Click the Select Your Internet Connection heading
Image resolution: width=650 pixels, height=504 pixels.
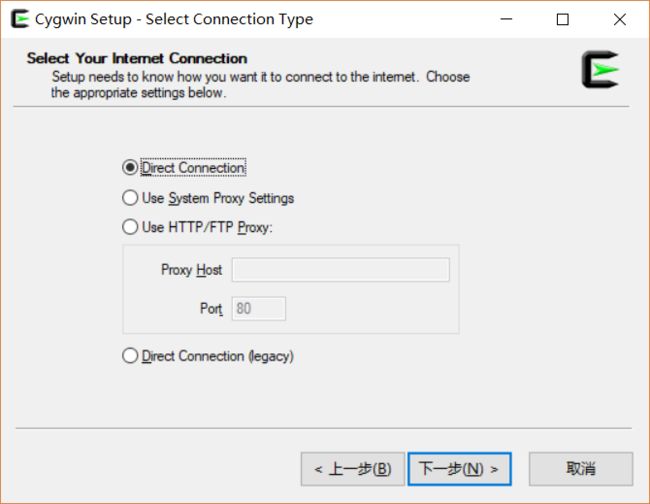coord(137,58)
